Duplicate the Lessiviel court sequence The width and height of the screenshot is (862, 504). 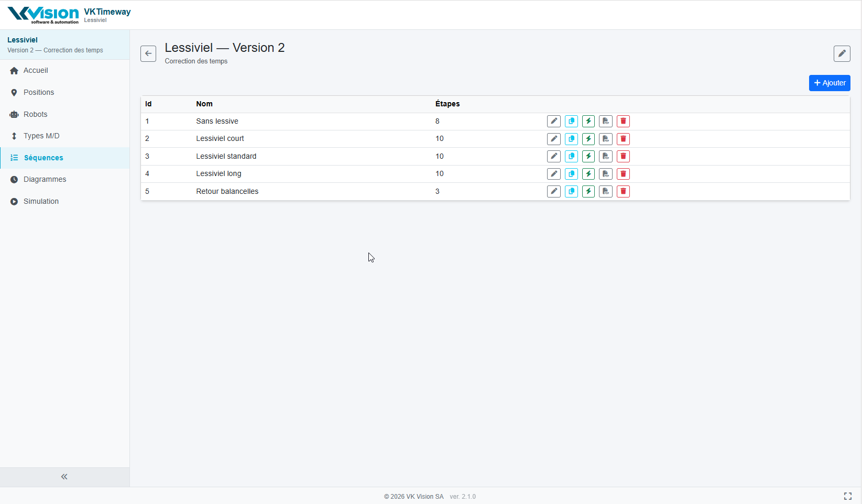[x=571, y=139]
